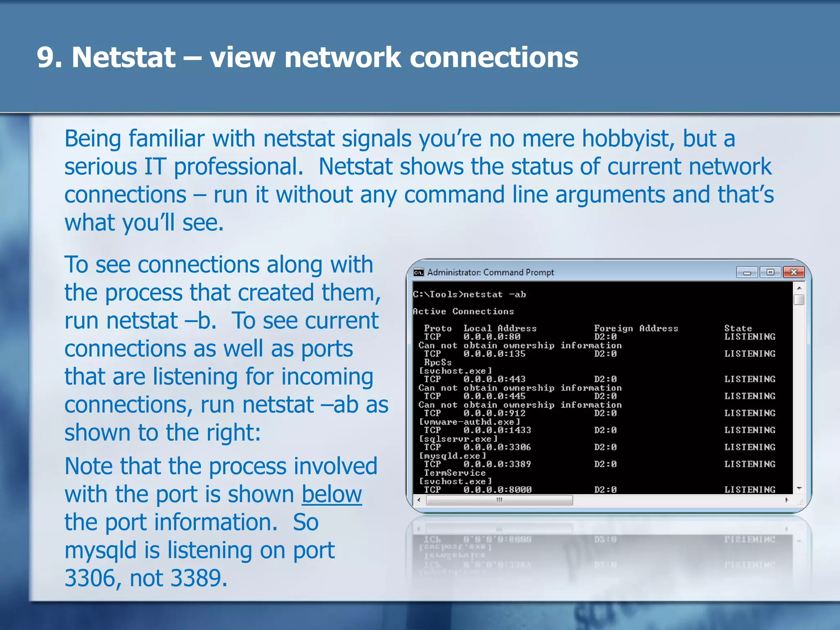Screen dimensions: 840x630
Task: Click the address 0.0.0.0:3306
Action: tap(498, 447)
